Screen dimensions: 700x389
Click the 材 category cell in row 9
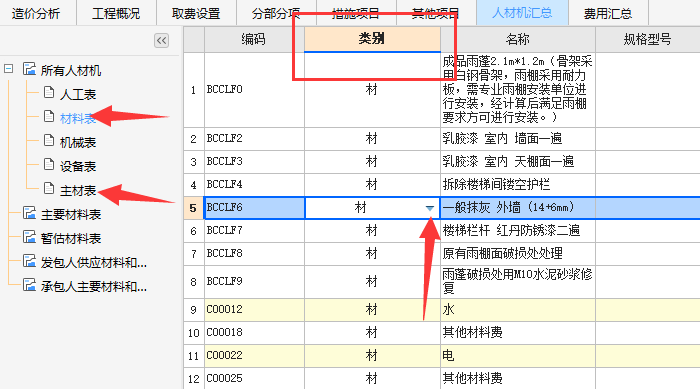pos(372,310)
